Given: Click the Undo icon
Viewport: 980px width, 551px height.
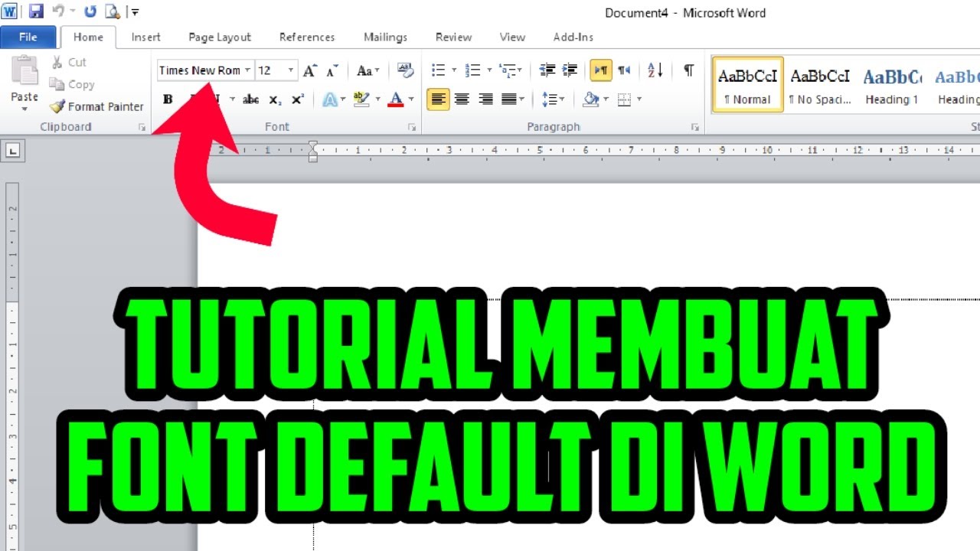Looking at the screenshot, I should (58, 11).
